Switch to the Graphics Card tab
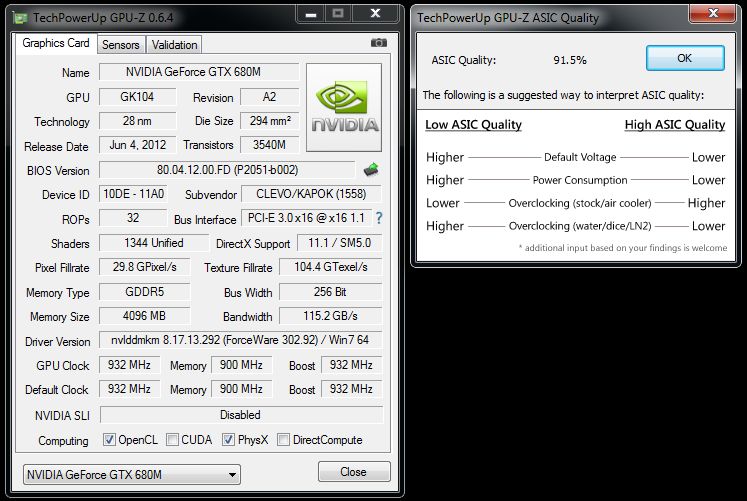 click(x=56, y=43)
